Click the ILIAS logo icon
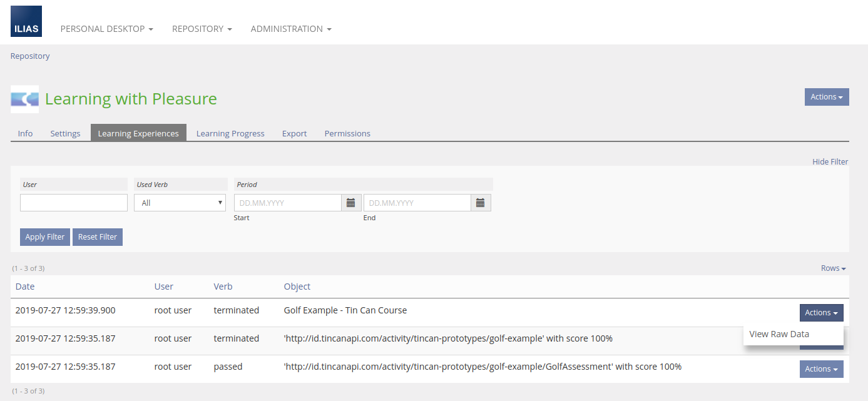 (x=26, y=21)
